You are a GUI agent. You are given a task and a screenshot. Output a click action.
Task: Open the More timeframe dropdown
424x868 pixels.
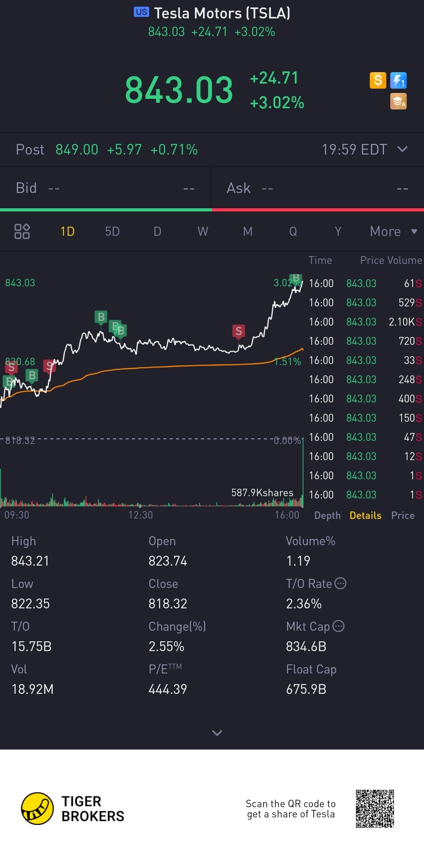tap(393, 231)
